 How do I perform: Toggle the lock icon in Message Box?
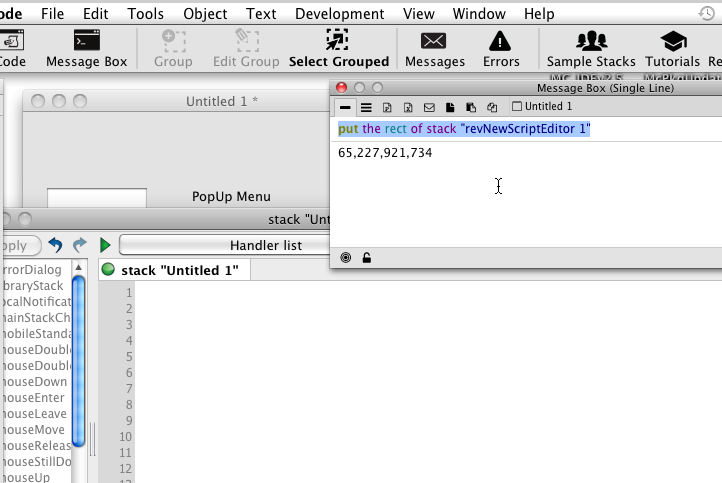[x=367, y=258]
